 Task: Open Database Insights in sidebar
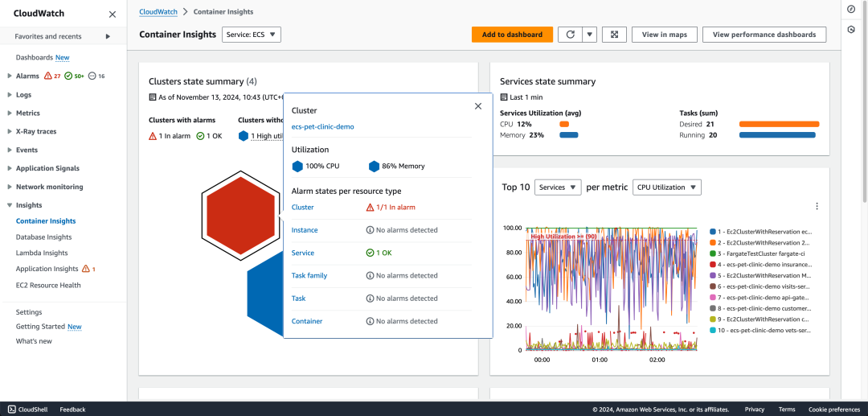click(x=43, y=237)
